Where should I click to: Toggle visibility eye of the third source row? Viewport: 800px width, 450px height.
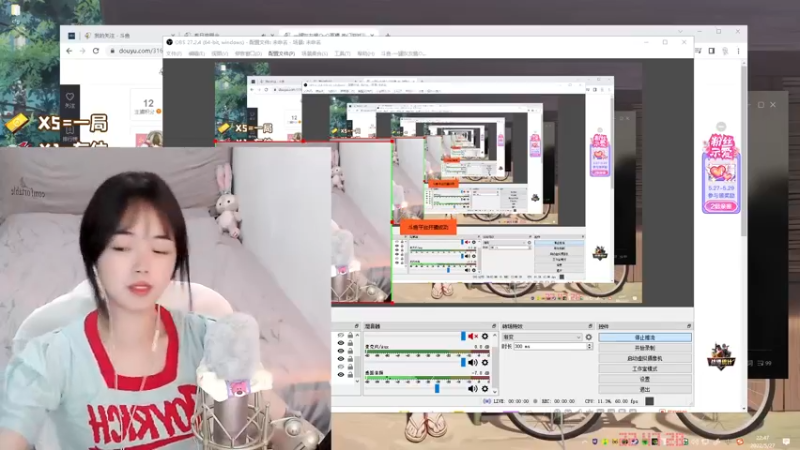341,351
